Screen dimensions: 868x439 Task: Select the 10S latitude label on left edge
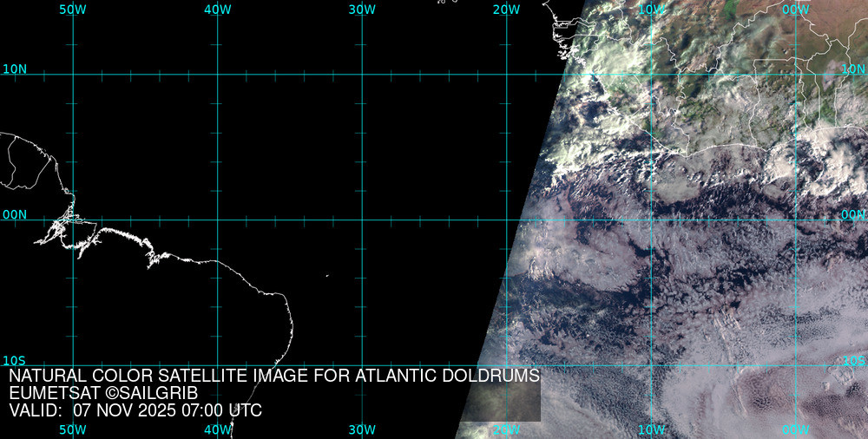[x=15, y=360]
